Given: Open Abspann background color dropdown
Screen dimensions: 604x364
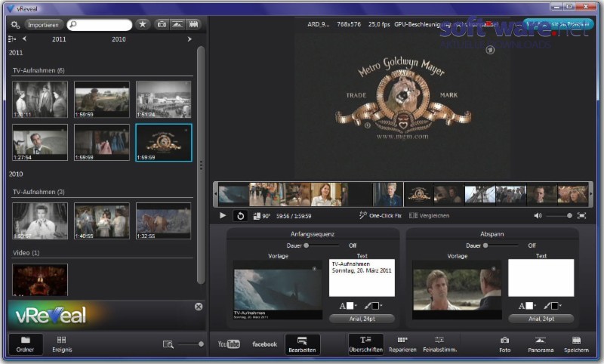Looking at the screenshot, I should (553, 306).
